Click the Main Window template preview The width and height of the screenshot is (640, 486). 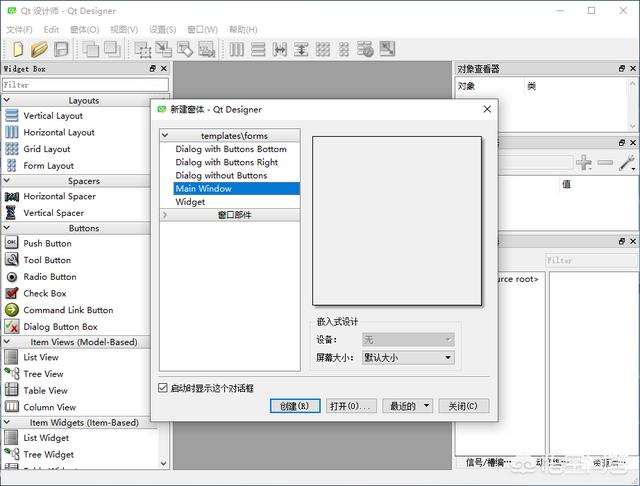(x=397, y=221)
